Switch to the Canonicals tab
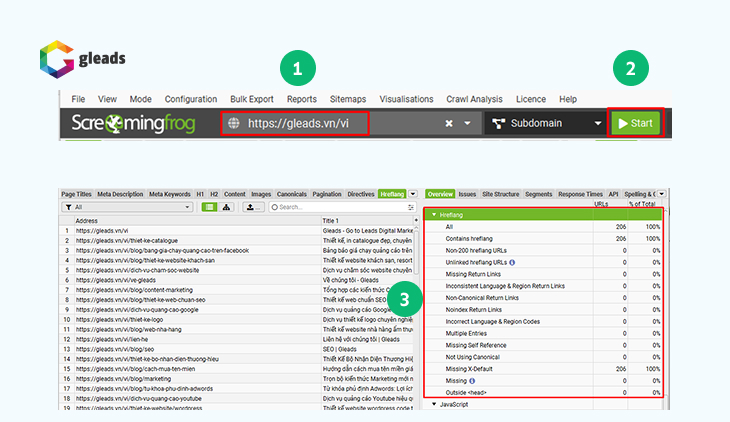Image resolution: width=730 pixels, height=422 pixels. [x=291, y=194]
